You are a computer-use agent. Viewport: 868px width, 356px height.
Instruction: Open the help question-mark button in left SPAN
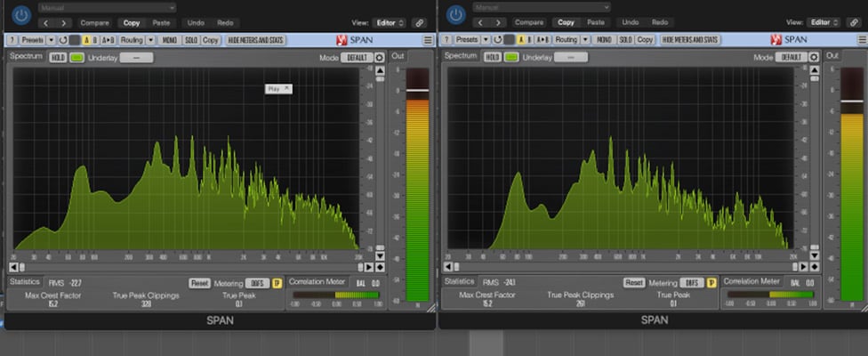tap(12, 40)
